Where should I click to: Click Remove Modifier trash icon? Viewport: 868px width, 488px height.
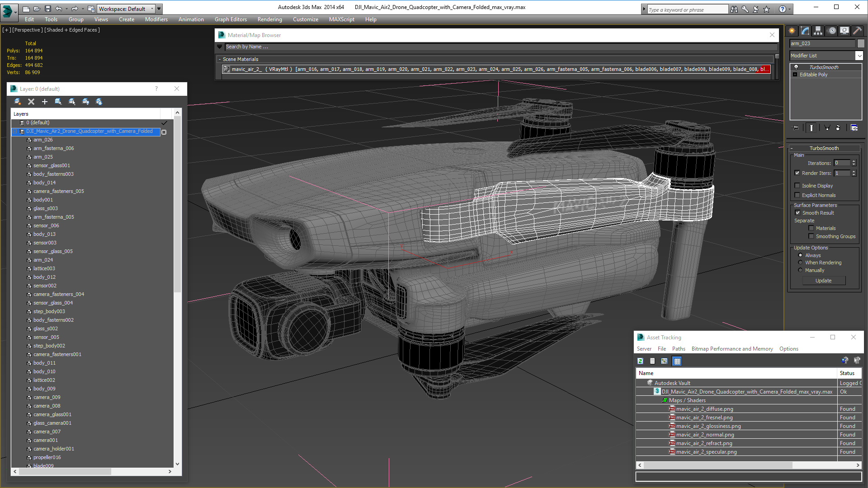point(838,128)
